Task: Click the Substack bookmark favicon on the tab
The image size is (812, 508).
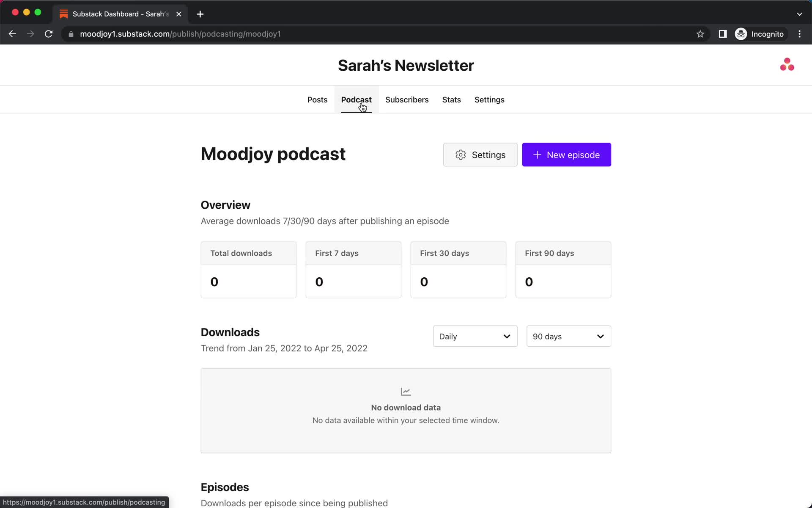Action: tap(63, 14)
